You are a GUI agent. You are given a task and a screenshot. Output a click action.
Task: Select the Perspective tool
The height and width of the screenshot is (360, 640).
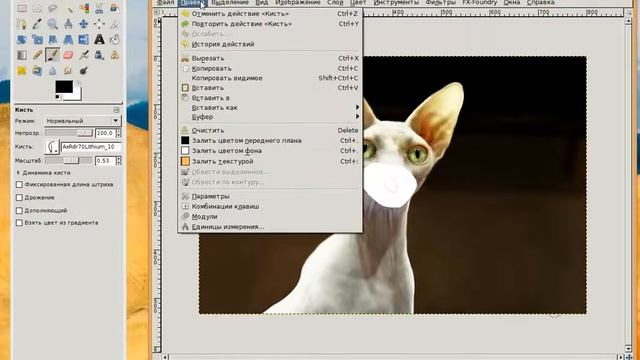(x=68, y=39)
